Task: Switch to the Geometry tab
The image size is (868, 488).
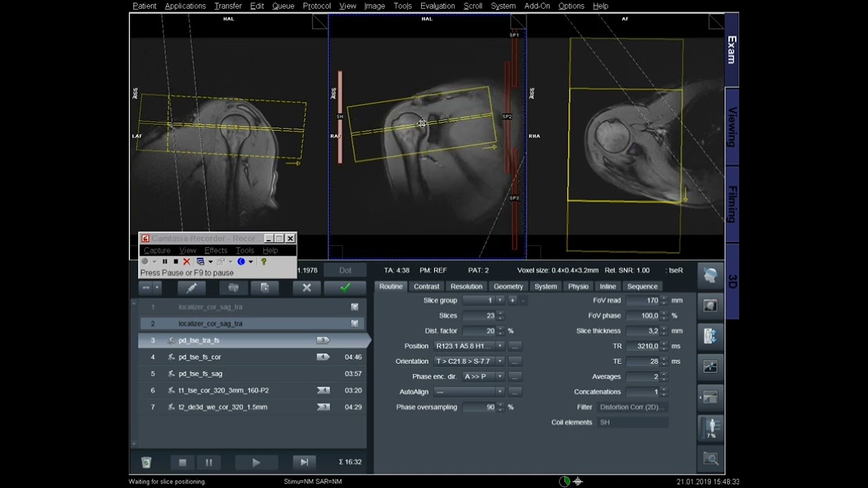Action: (x=509, y=287)
